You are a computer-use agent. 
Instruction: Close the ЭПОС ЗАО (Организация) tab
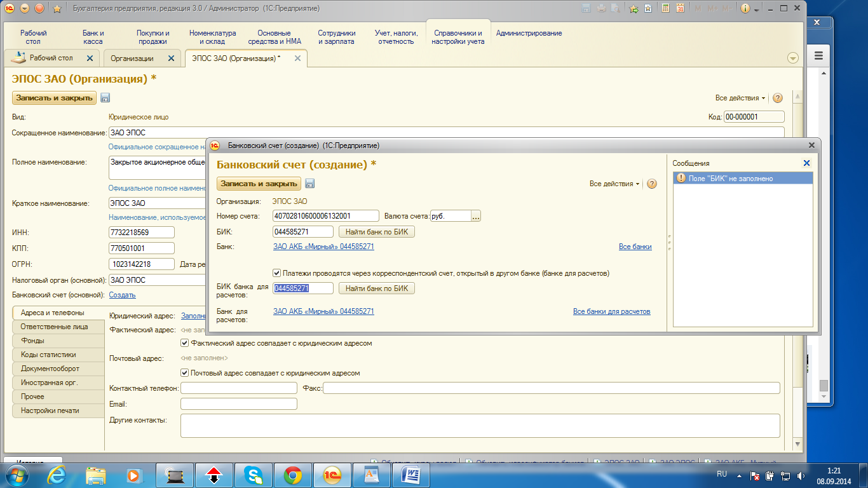tap(297, 58)
